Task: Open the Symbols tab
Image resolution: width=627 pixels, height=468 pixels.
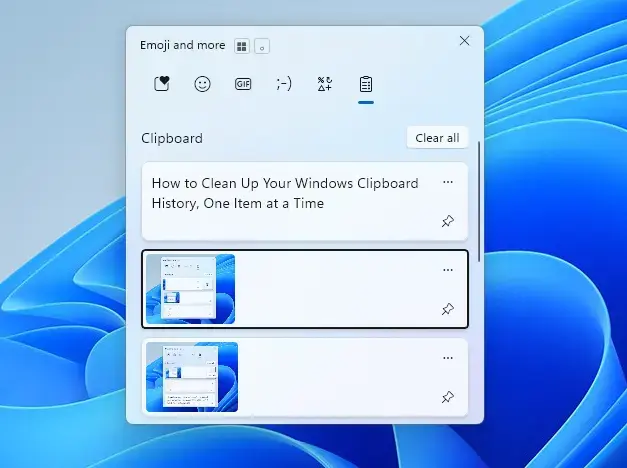Action: click(x=325, y=84)
